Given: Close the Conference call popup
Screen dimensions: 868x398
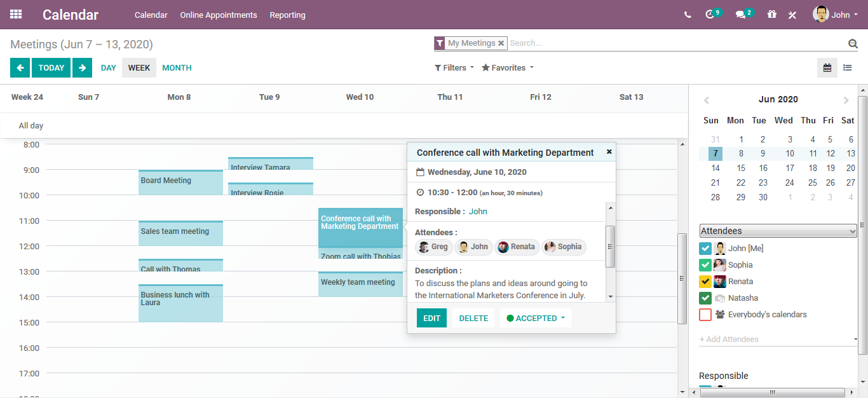Looking at the screenshot, I should tap(609, 151).
